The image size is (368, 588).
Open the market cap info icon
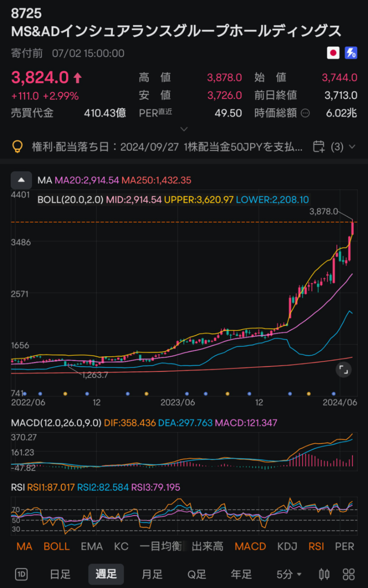point(305,113)
